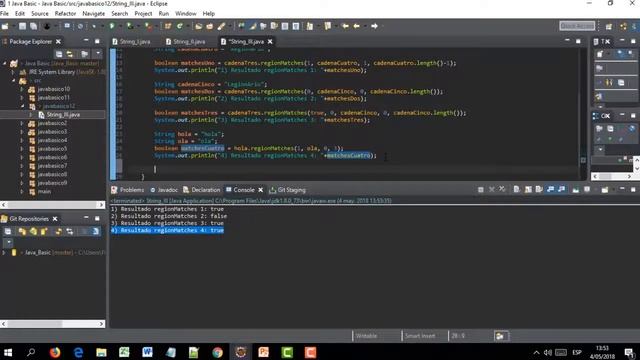
Task: Toggle Show Console on standard error change
Action: [x=562, y=190]
